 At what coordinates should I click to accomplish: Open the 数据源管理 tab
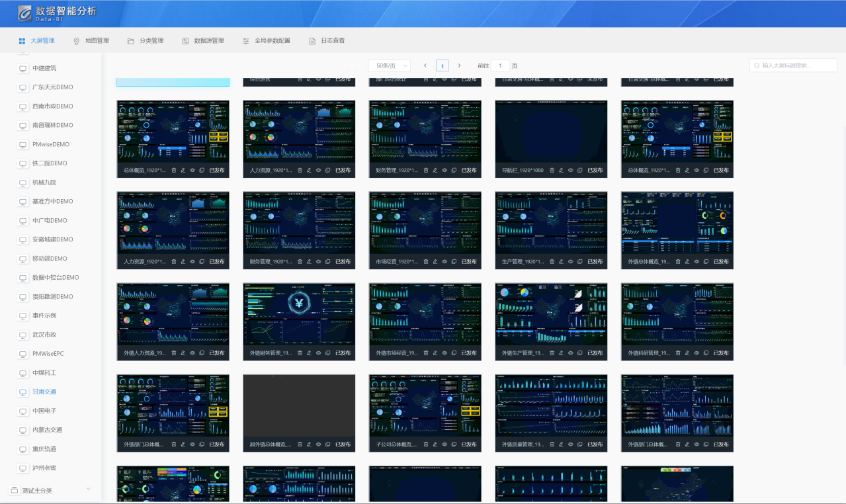tap(202, 41)
